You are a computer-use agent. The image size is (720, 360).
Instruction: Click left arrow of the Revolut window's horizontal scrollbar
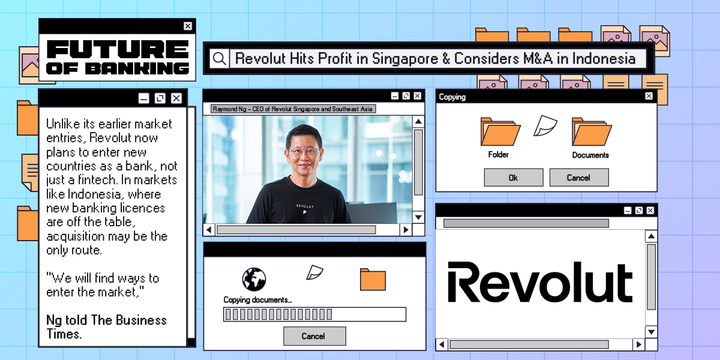point(442,344)
